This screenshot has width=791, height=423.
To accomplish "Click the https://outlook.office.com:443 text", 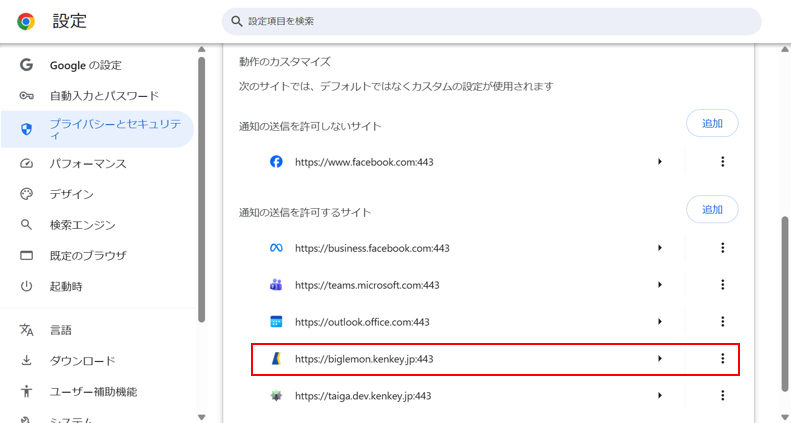I will (362, 322).
